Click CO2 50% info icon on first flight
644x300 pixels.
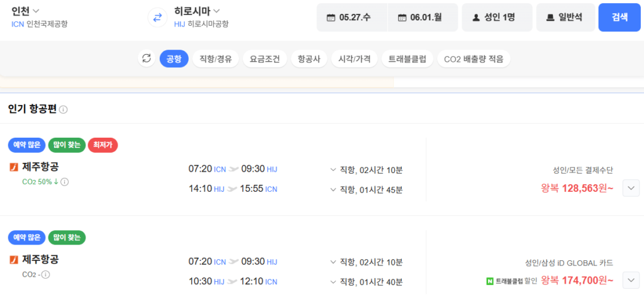(64, 182)
